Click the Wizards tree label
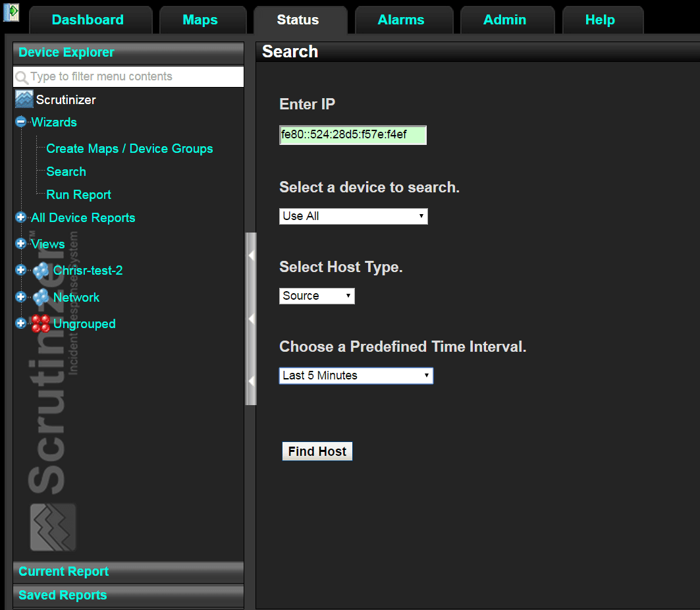The width and height of the screenshot is (700, 610). 53,123
